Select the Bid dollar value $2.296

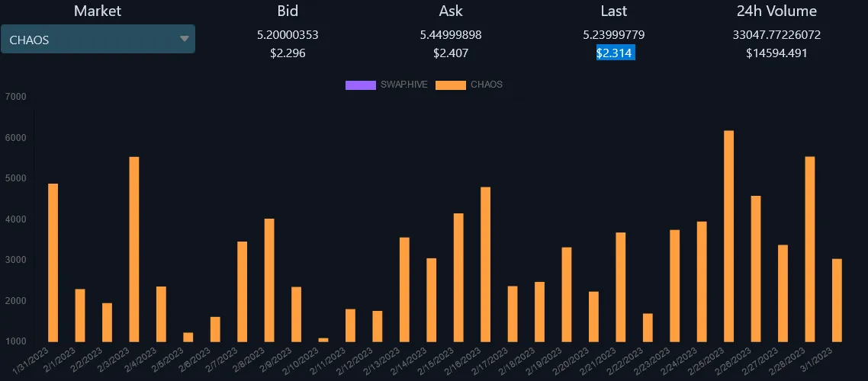coord(288,53)
